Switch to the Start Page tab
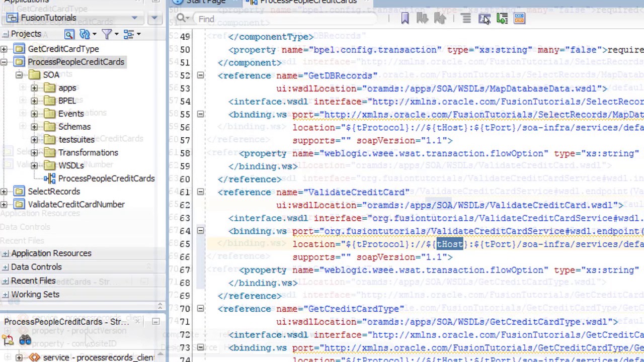 click(205, 2)
